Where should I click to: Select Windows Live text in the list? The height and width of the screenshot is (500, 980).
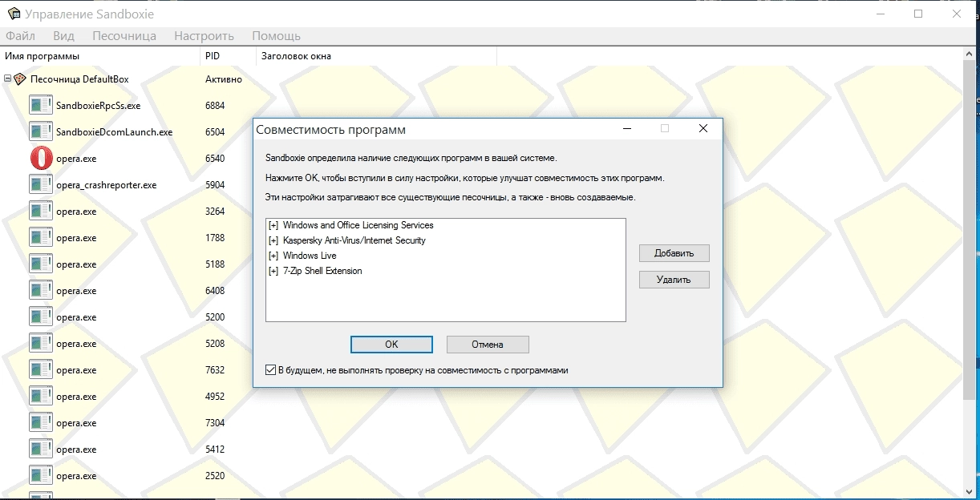coord(310,256)
